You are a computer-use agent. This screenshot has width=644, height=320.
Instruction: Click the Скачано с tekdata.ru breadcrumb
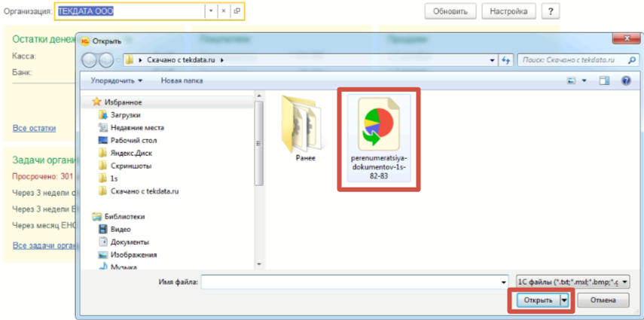pyautogui.click(x=182, y=60)
